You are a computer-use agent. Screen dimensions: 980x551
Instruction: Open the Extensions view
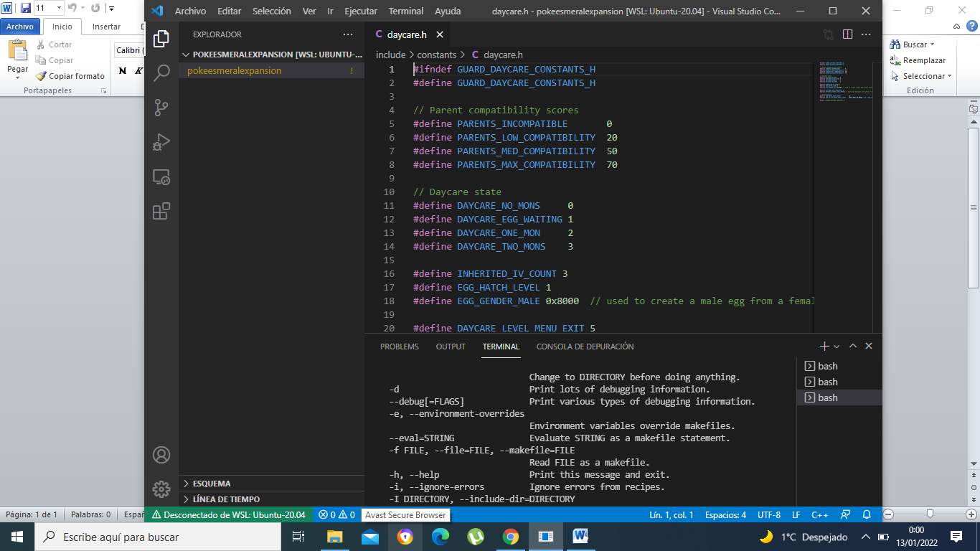[161, 211]
